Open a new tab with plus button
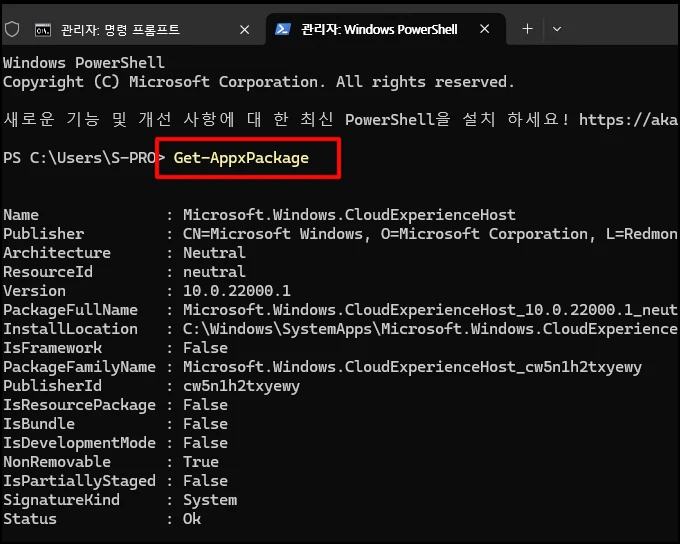Image resolution: width=680 pixels, height=544 pixels. 527,29
